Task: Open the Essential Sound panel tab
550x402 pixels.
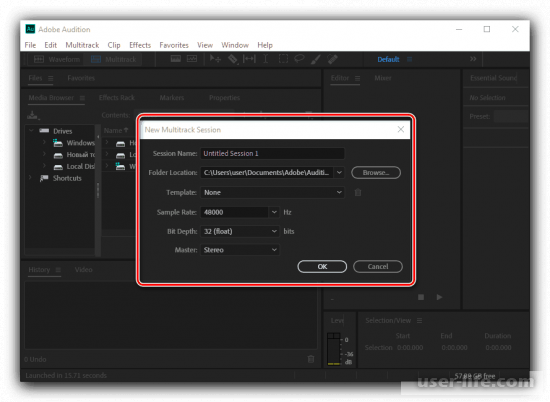Action: 494,78
